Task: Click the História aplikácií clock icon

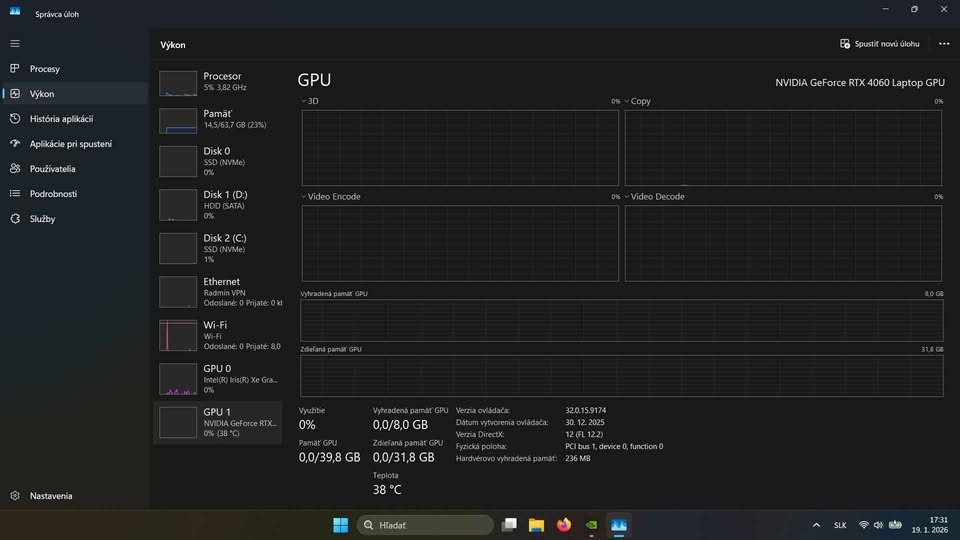Action: coord(15,119)
